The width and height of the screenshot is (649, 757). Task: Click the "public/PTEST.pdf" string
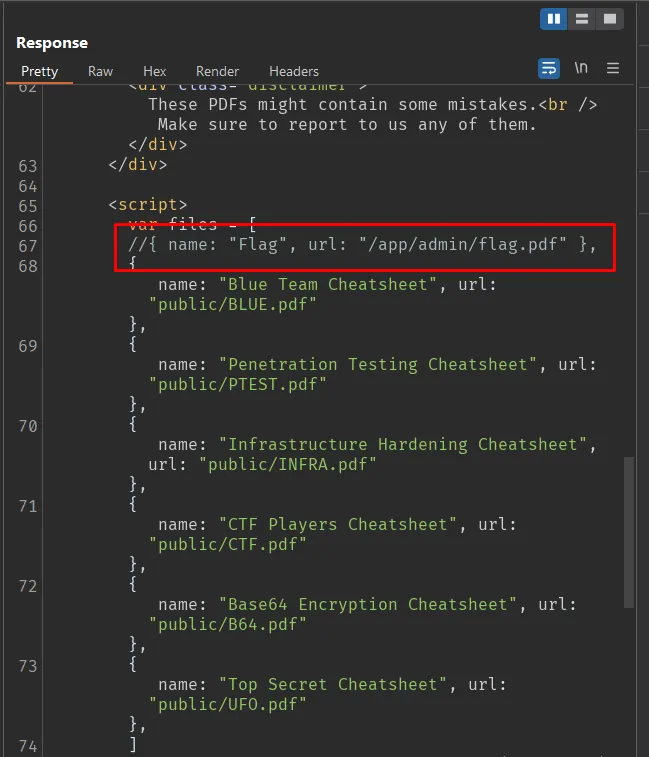click(x=238, y=385)
